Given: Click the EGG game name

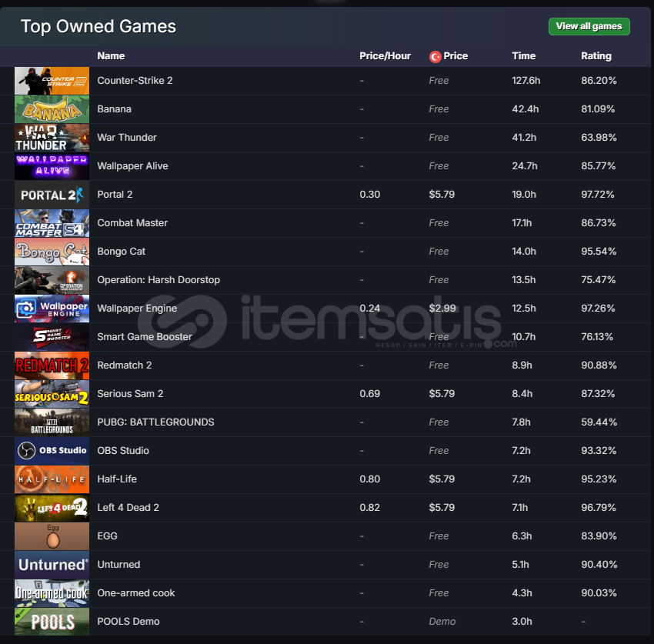Looking at the screenshot, I should click(107, 536).
